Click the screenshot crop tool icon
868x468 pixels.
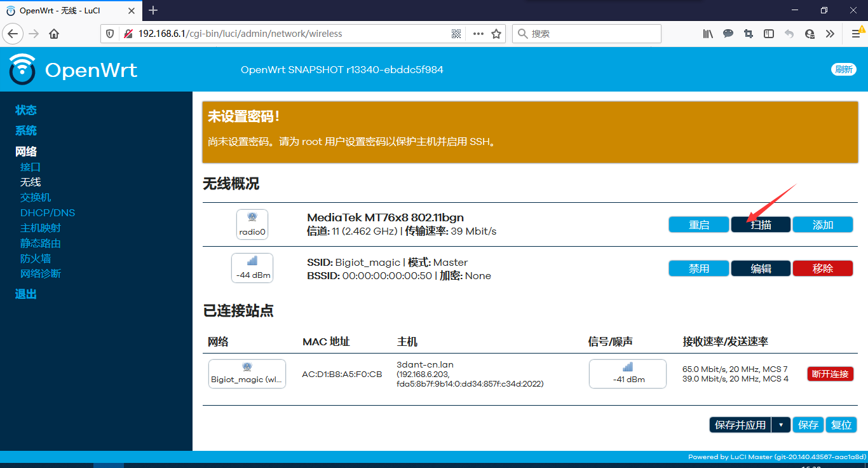(749, 34)
